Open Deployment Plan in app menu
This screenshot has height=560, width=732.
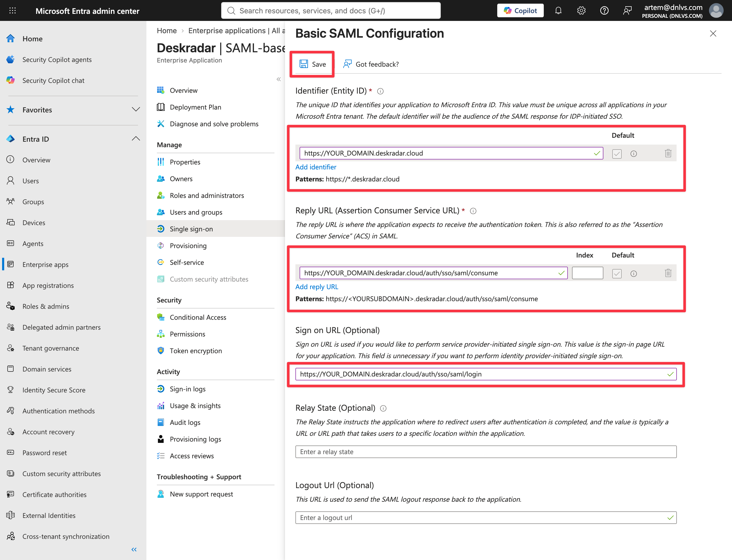coord(195,107)
